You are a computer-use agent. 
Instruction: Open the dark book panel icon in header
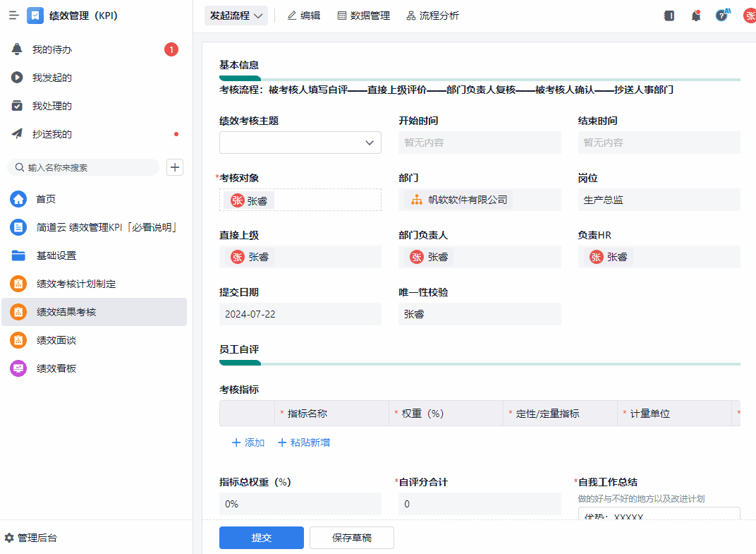point(669,16)
